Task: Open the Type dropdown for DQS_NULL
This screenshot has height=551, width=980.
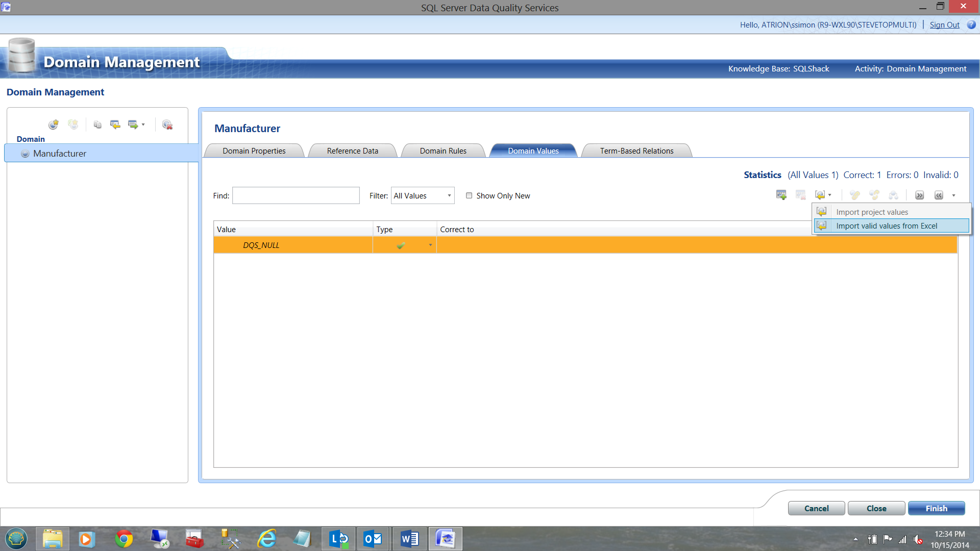Action: (430, 245)
